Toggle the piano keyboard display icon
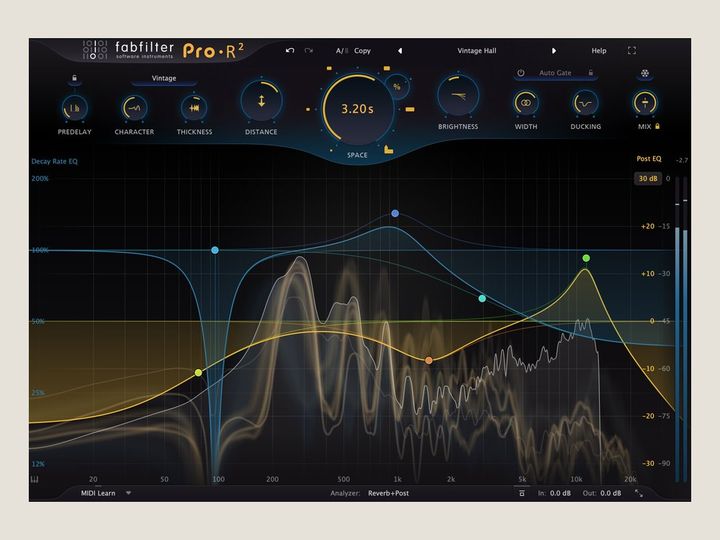This screenshot has width=720, height=540. (34, 479)
